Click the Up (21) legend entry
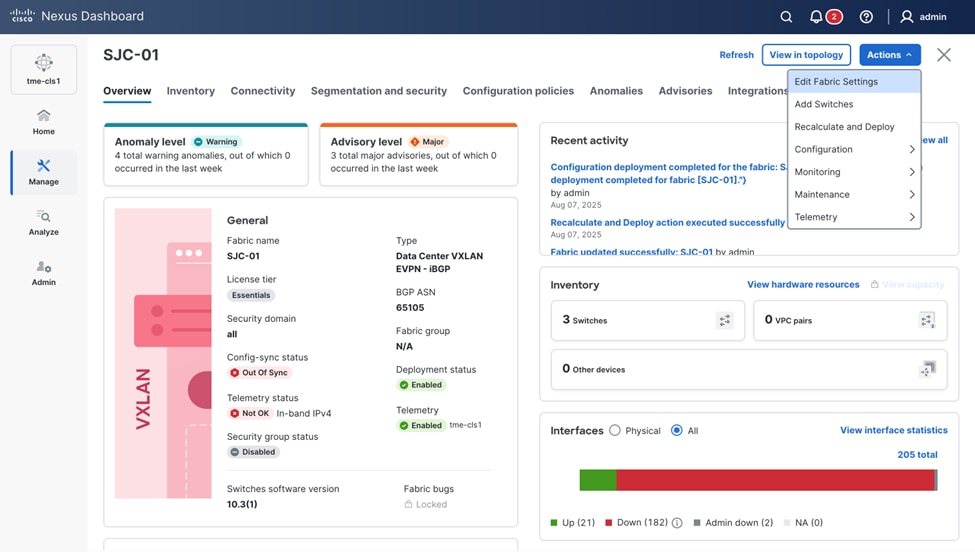The width and height of the screenshot is (975, 552). [573, 523]
